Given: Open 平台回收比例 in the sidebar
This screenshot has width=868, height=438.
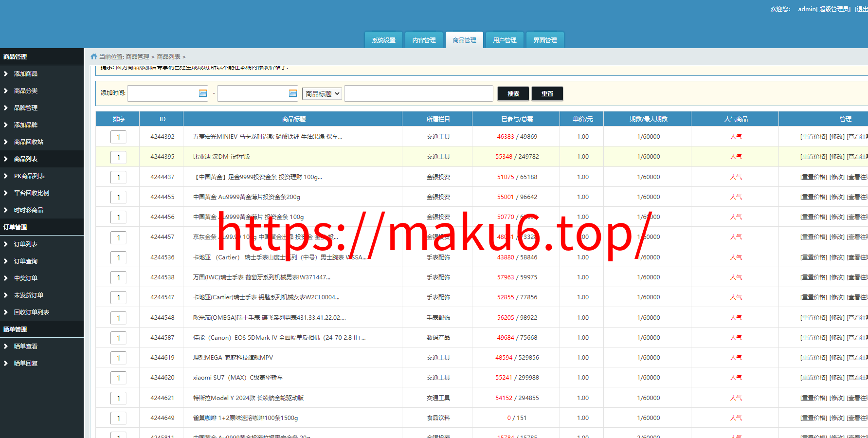Looking at the screenshot, I should point(32,193).
